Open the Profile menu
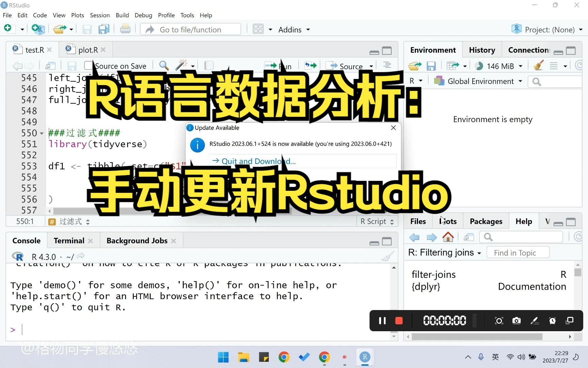 point(166,15)
